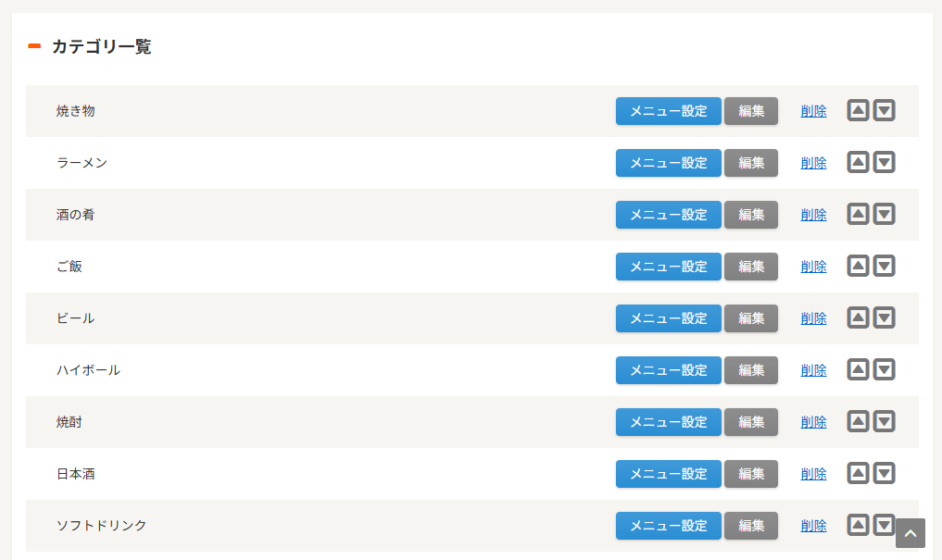
Task: Delete the 酒の肴 category via 削除 link
Action: coord(813,215)
